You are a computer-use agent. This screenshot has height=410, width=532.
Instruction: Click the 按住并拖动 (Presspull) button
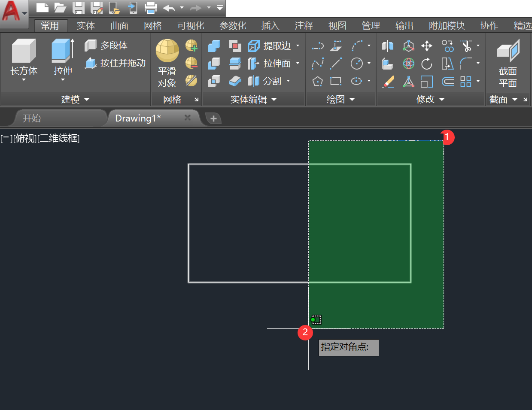click(115, 63)
